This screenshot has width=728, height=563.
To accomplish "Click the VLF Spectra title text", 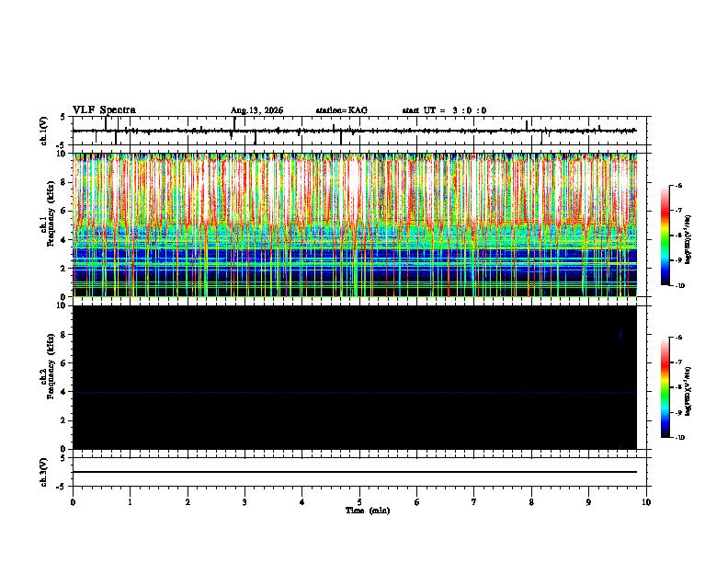I will 104,110.
